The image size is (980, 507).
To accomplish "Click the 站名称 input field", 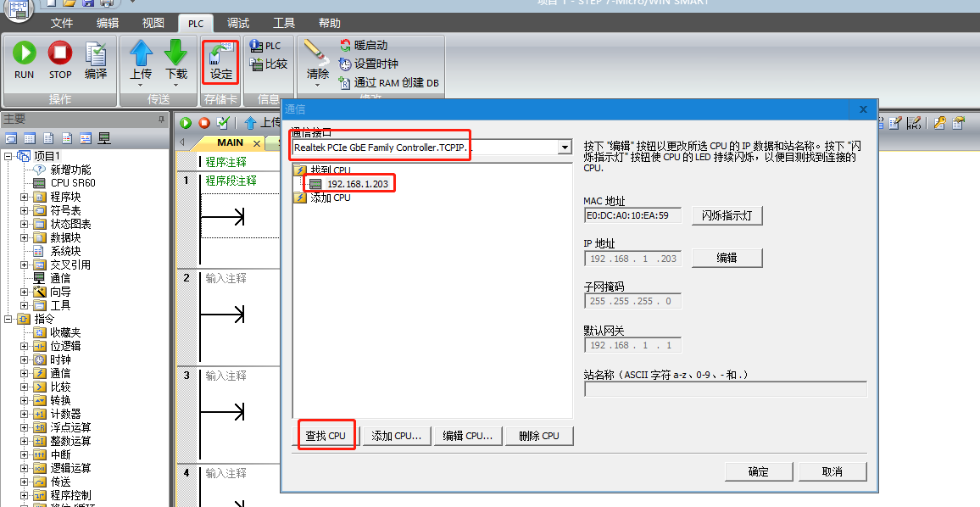I will pyautogui.click(x=726, y=389).
